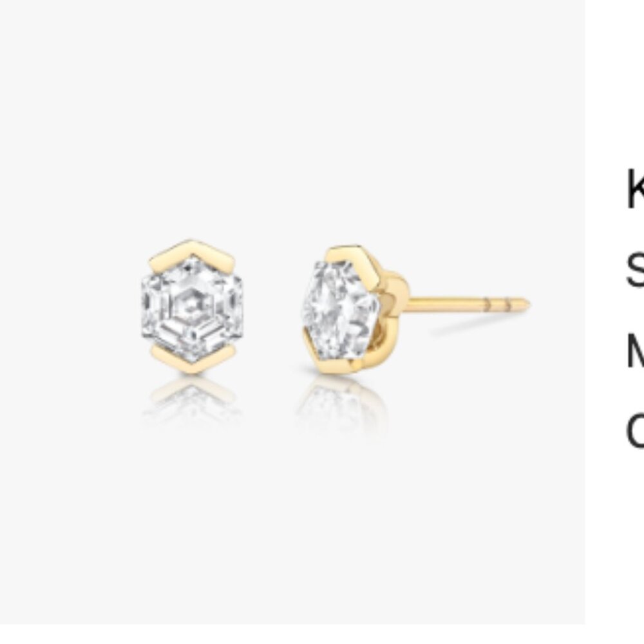Open the text line starting with M
This screenshot has width=644, height=644.
(636, 349)
